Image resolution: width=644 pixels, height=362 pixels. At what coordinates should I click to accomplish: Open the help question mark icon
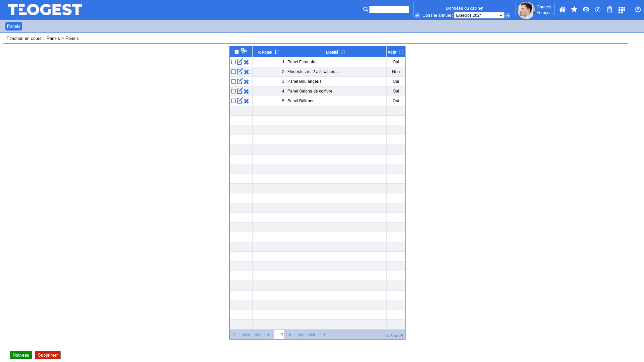click(x=598, y=10)
